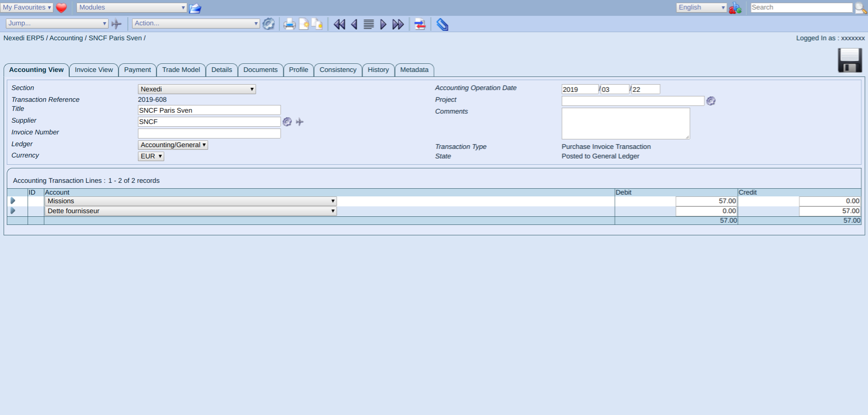Image resolution: width=868 pixels, height=415 pixels.
Task: Open the Dette fournisseur account dropdown
Action: coord(191,211)
